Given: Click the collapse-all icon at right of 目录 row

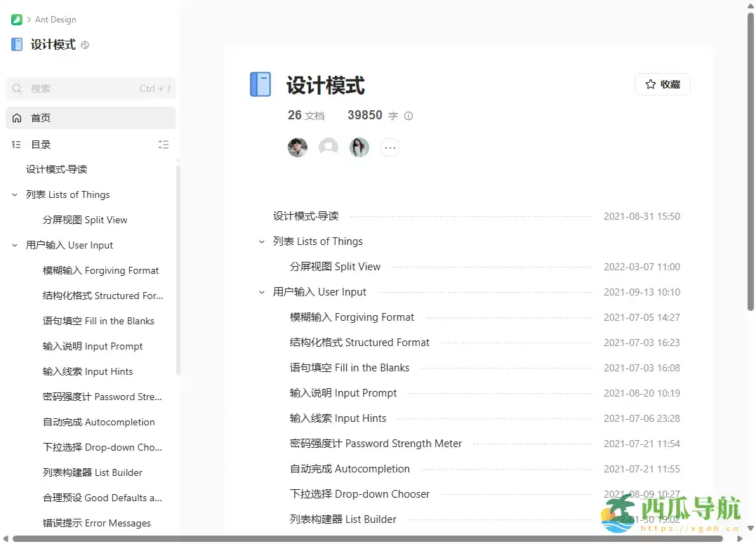Looking at the screenshot, I should click(x=164, y=145).
